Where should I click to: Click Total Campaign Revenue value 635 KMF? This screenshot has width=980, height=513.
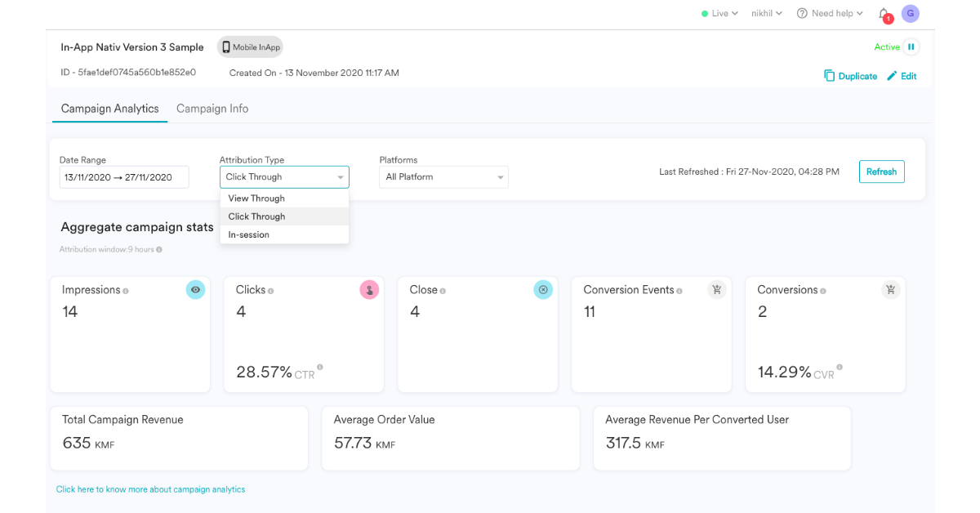88,444
